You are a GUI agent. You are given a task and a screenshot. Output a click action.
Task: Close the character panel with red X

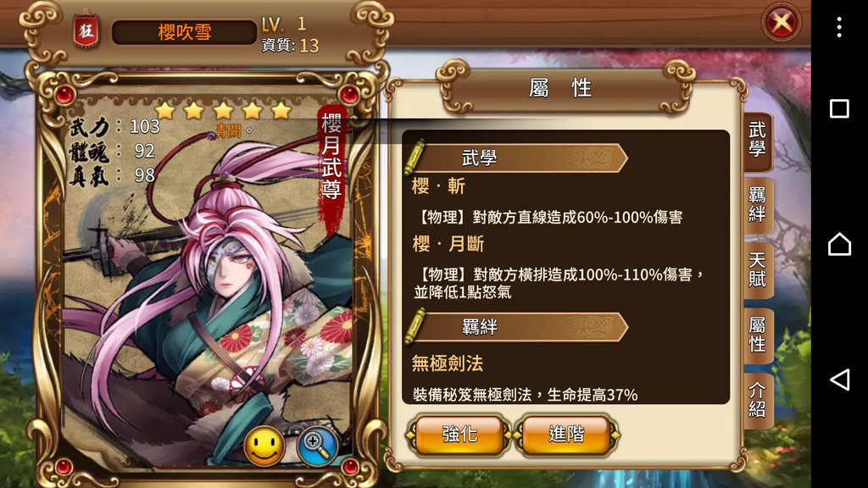point(781,23)
